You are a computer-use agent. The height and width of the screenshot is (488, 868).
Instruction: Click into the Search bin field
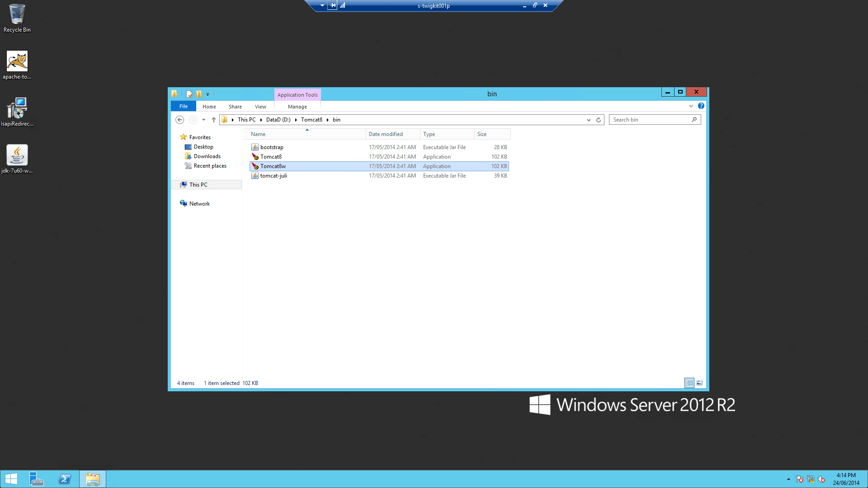tap(650, 120)
